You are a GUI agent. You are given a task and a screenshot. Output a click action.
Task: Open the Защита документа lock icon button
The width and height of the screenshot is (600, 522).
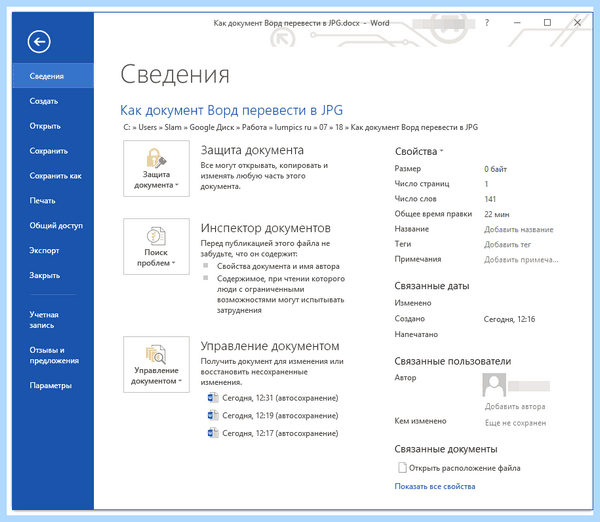coord(156,168)
